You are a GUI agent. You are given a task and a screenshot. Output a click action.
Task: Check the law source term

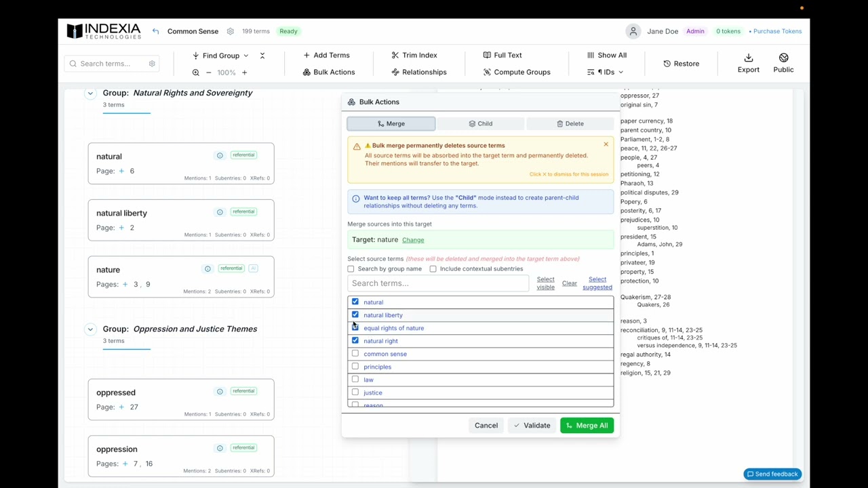coord(355,379)
